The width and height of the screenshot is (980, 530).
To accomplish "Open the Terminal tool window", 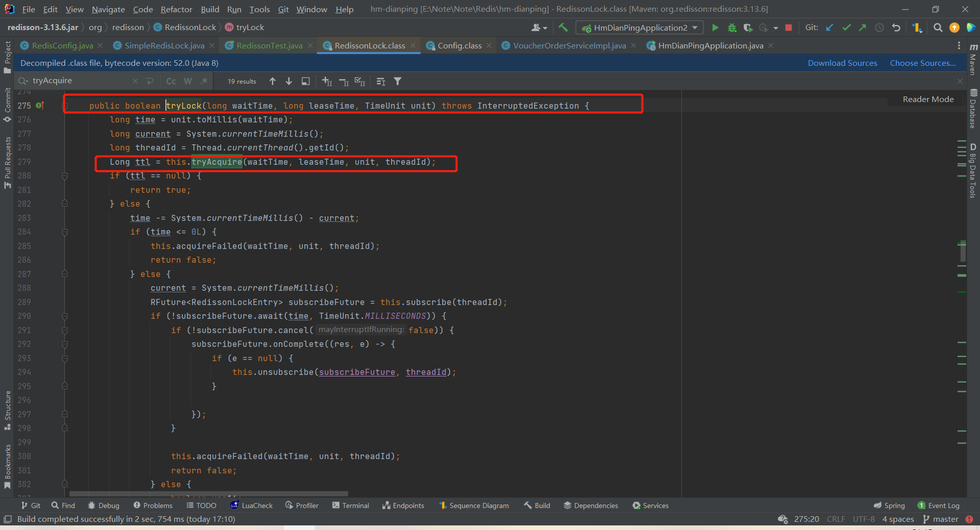I will coord(350,506).
